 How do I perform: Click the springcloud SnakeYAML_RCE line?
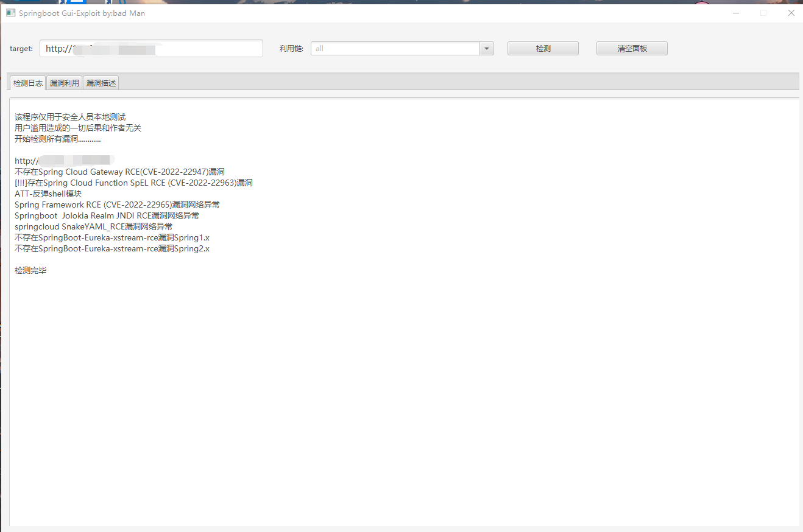coord(93,226)
